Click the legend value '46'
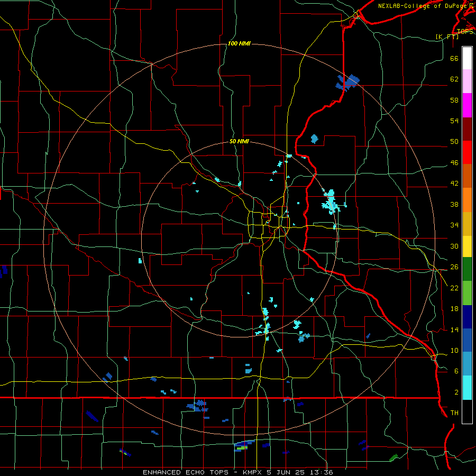476x476 pixels. point(454,163)
